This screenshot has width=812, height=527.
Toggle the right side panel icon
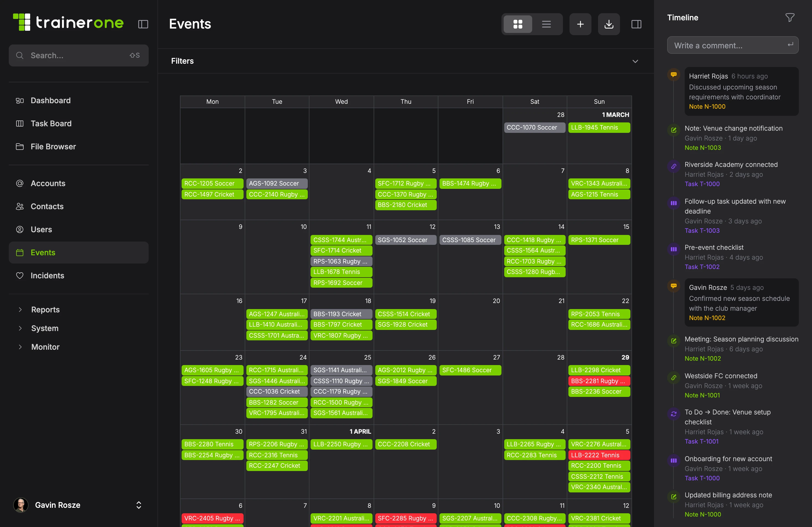point(636,24)
